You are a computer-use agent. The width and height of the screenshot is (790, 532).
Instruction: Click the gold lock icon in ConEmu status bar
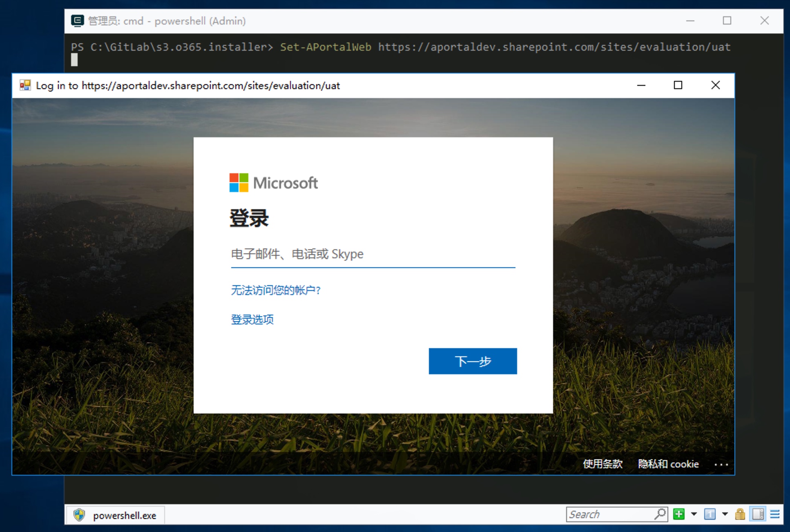click(x=740, y=514)
